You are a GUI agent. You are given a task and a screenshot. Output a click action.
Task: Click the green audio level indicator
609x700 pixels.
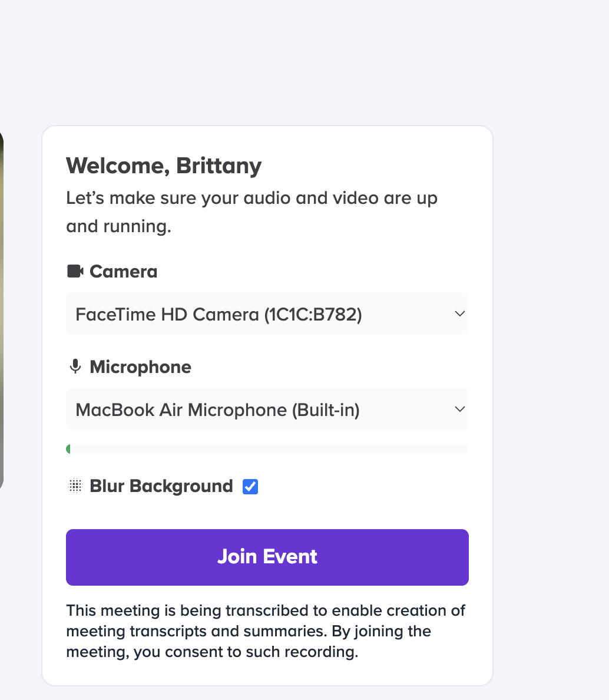(68, 449)
